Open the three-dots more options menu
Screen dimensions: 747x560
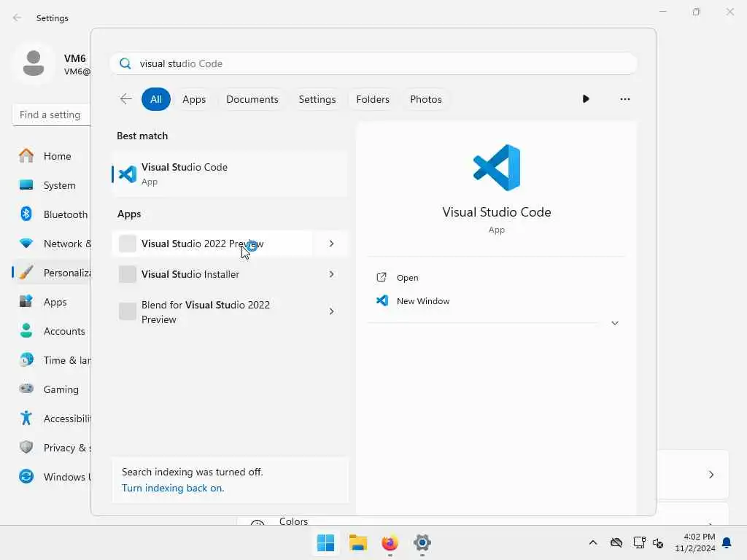[624, 99]
